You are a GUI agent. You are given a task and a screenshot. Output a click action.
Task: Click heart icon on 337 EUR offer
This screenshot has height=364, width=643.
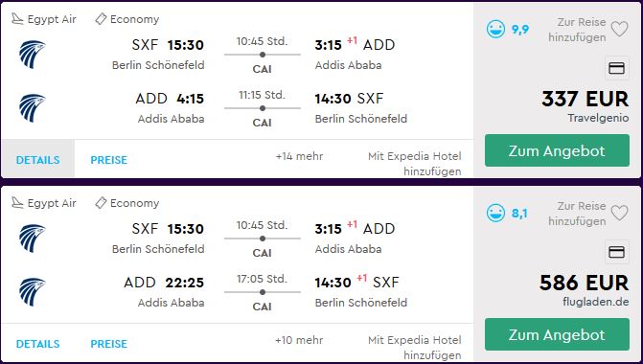pos(619,29)
